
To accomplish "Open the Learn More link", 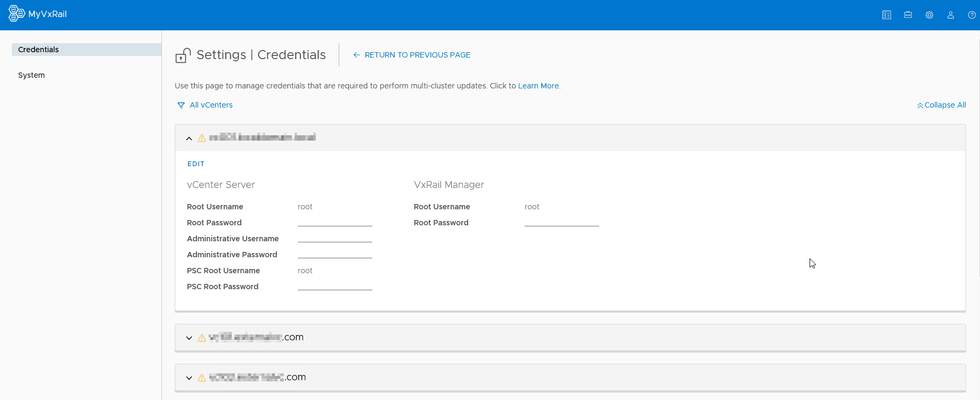I will [x=538, y=86].
